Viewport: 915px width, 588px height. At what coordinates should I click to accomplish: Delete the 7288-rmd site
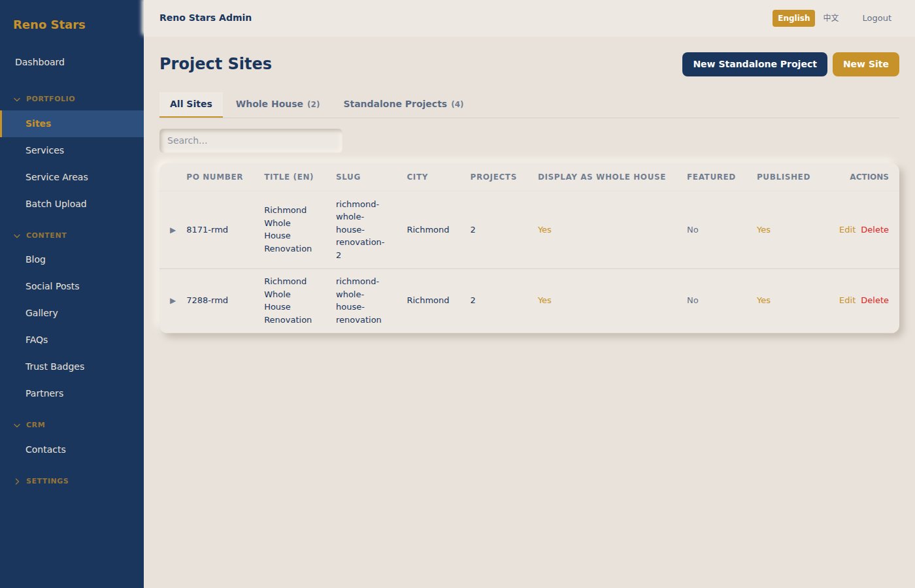point(875,301)
